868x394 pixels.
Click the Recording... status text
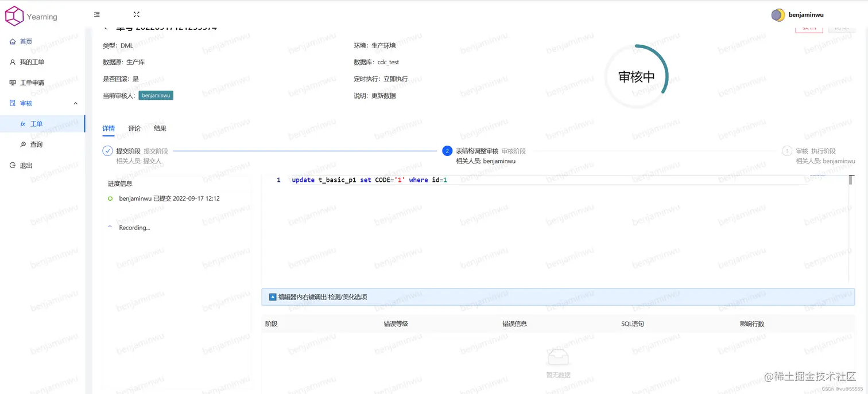(x=134, y=228)
